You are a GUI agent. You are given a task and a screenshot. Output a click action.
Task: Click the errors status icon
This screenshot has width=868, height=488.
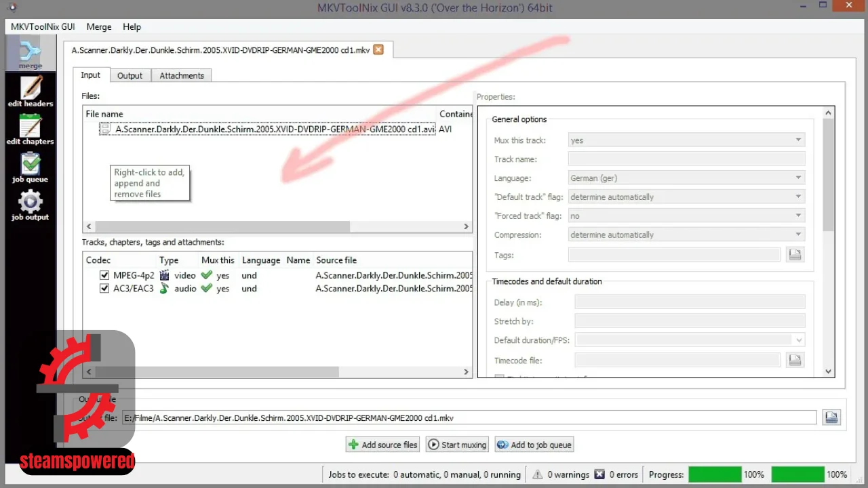(599, 474)
